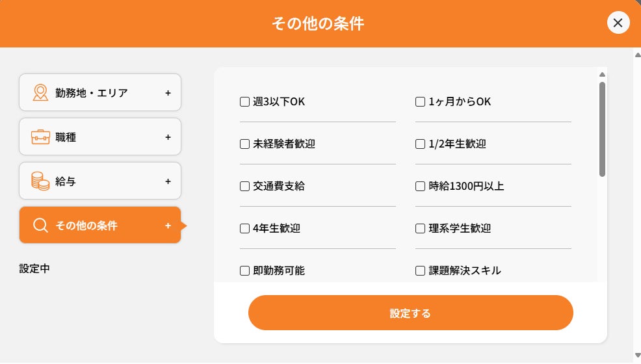This screenshot has height=364, width=641.
Task: Click the location pin icon
Action: [x=41, y=92]
